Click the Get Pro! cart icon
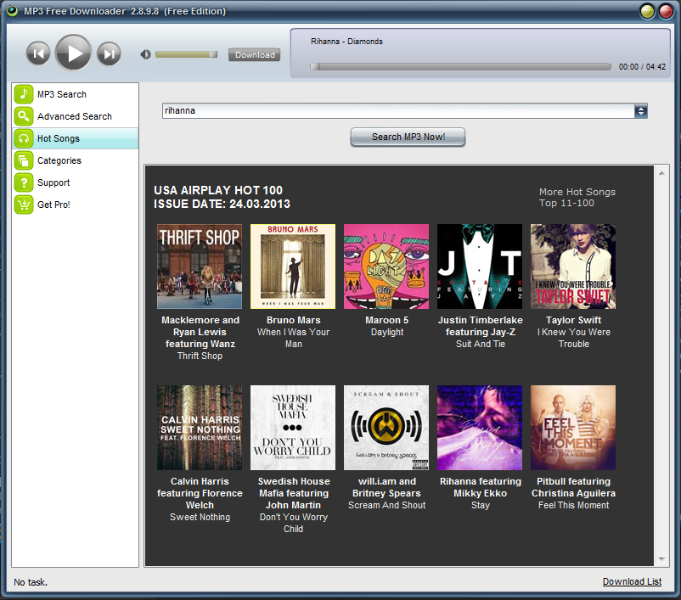This screenshot has height=600, width=681. (x=23, y=205)
